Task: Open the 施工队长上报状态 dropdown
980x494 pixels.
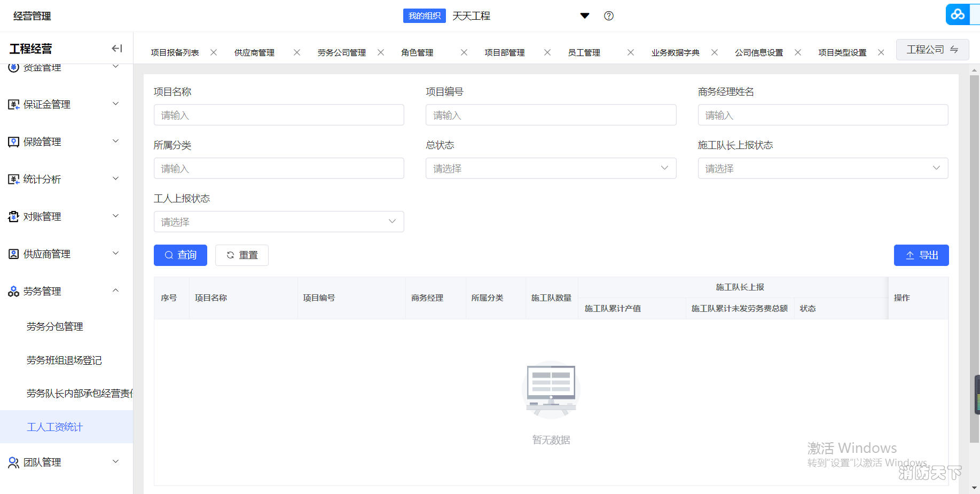Action: pos(822,168)
